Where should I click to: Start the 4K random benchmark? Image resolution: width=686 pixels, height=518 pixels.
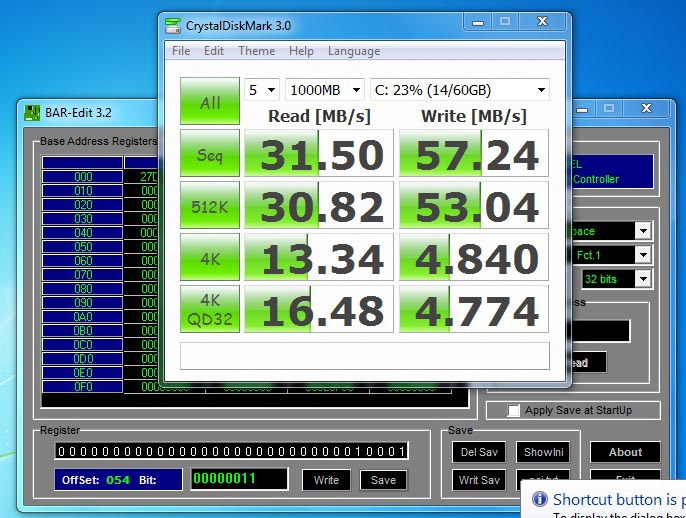pos(210,258)
